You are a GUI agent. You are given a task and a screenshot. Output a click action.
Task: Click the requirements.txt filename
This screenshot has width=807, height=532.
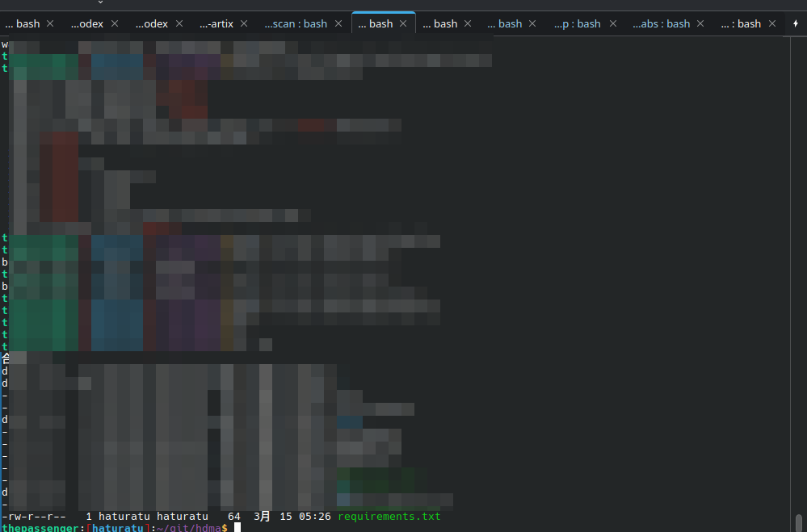click(389, 516)
